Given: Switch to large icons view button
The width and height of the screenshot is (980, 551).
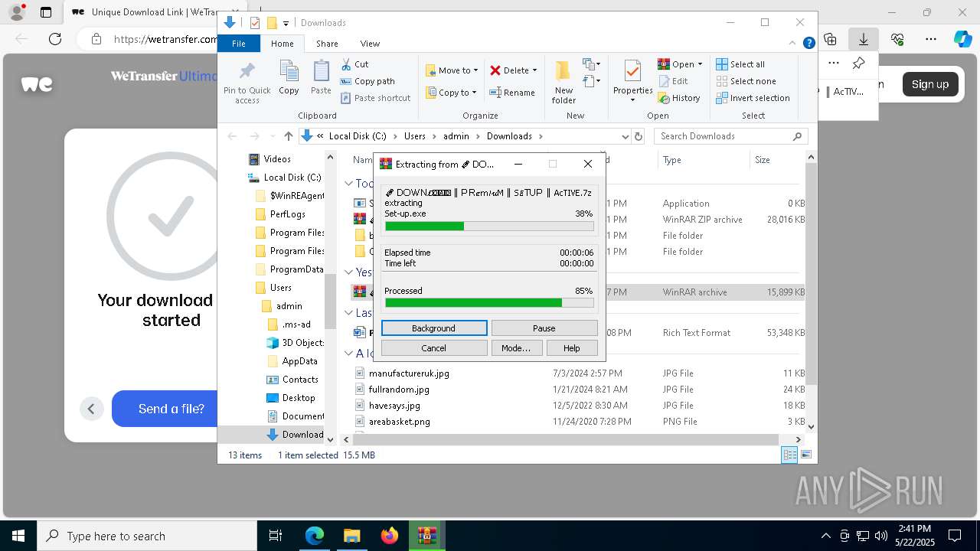Looking at the screenshot, I should point(805,455).
